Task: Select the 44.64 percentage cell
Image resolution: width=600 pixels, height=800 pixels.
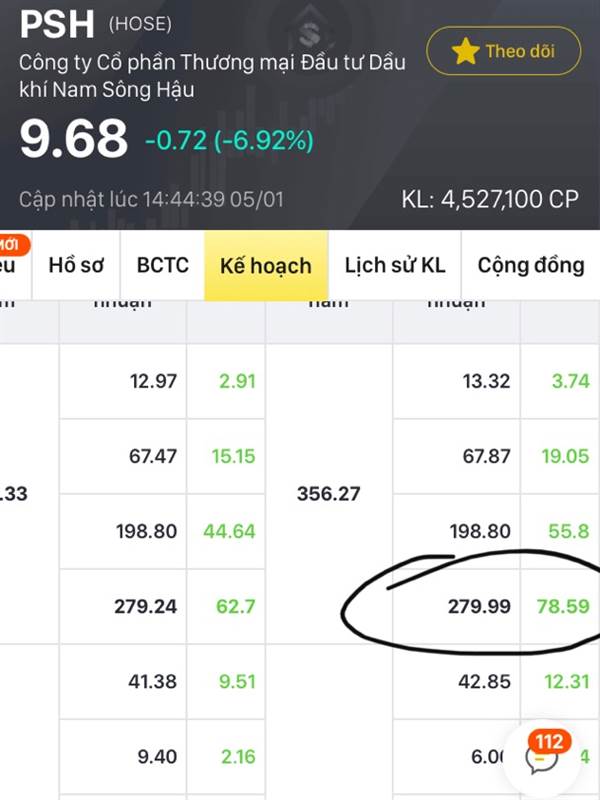Action: tap(226, 531)
